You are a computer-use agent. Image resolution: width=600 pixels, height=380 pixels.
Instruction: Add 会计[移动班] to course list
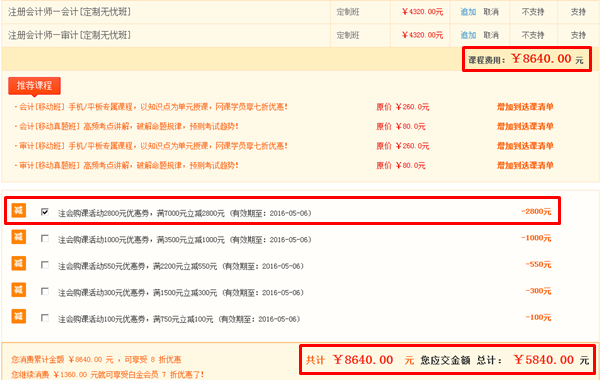point(525,107)
